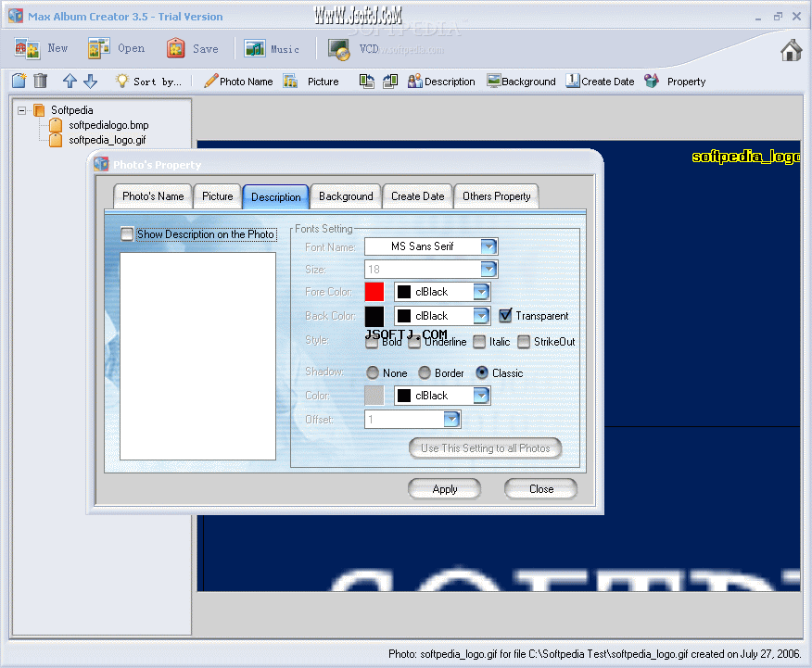
Task: Toggle the Bold style checkbox
Action: tap(372, 343)
